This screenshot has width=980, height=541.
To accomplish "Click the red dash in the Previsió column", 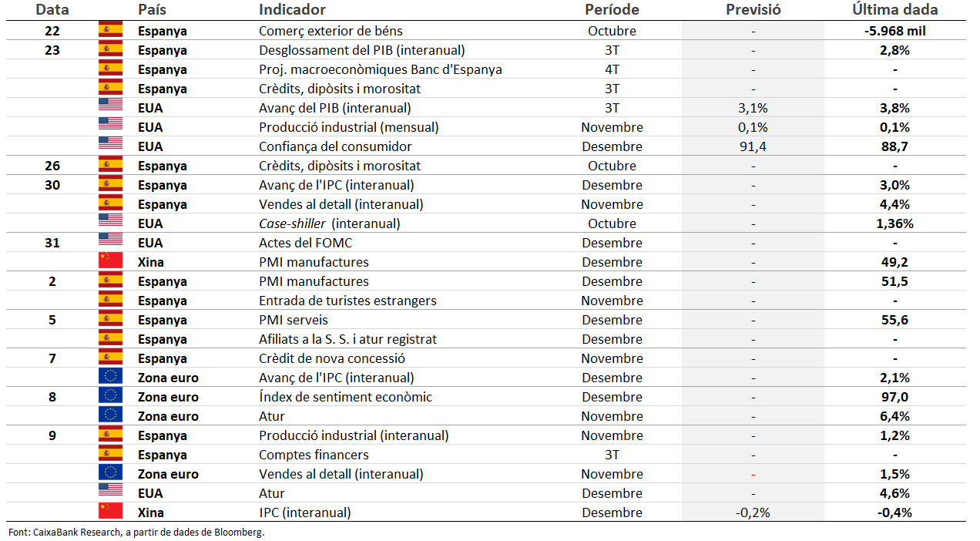I will tap(753, 474).
